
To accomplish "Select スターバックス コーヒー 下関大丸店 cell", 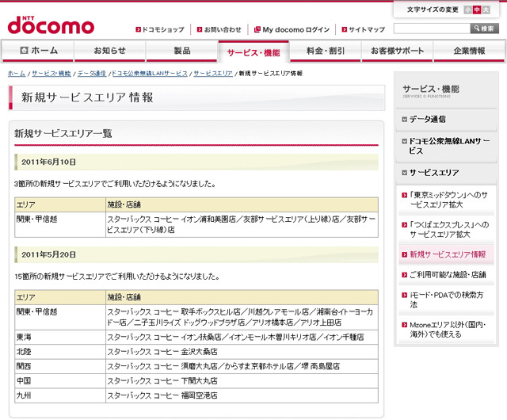I will point(242,381).
